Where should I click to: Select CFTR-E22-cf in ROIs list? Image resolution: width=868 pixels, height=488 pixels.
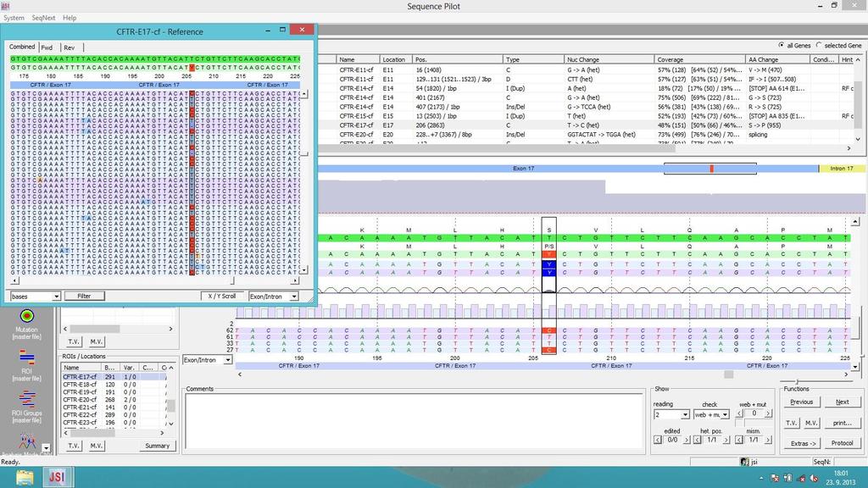coord(114,415)
